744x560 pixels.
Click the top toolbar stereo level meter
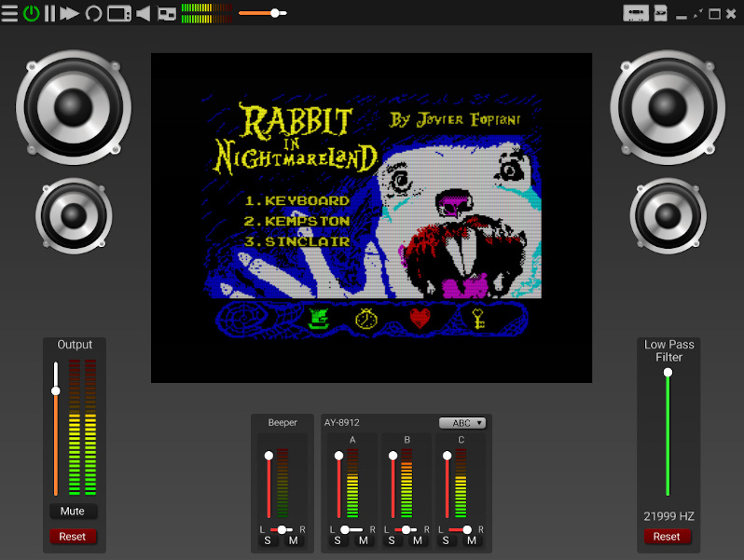click(206, 13)
